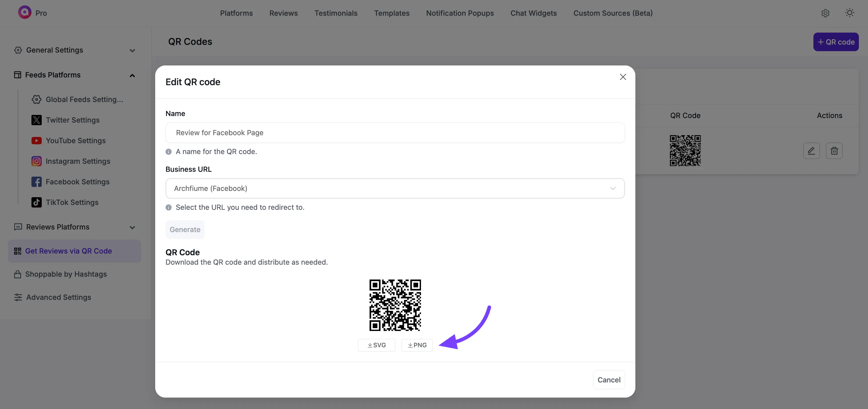The width and height of the screenshot is (868, 409).
Task: Download the QR code as PNG
Action: point(417,345)
